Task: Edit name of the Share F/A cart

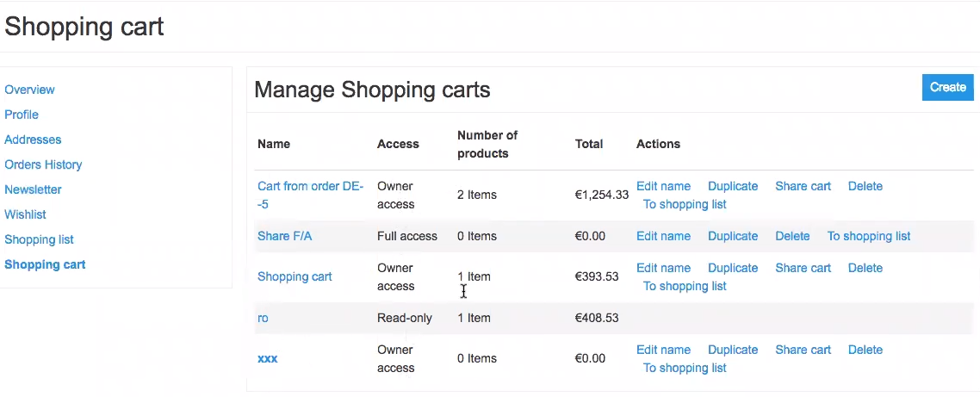Action: pos(663,236)
